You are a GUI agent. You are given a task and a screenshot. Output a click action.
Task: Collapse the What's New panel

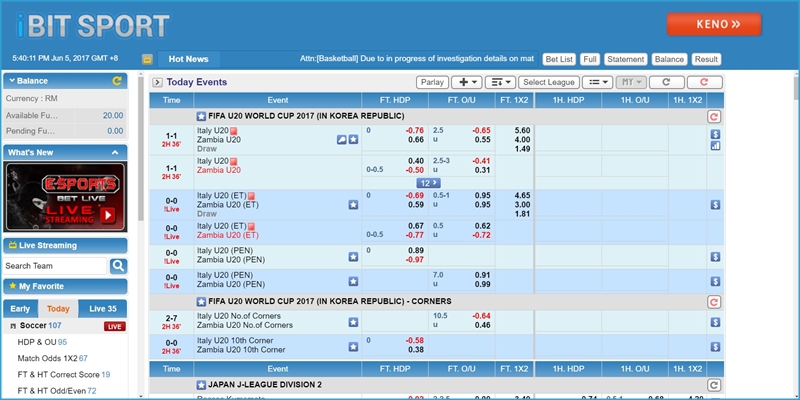(x=117, y=152)
